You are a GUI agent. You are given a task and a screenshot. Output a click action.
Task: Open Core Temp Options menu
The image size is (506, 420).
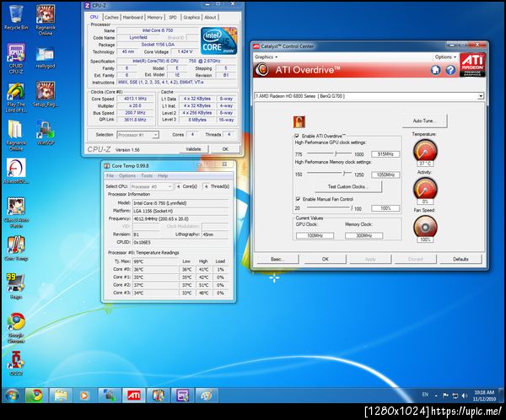click(x=127, y=175)
